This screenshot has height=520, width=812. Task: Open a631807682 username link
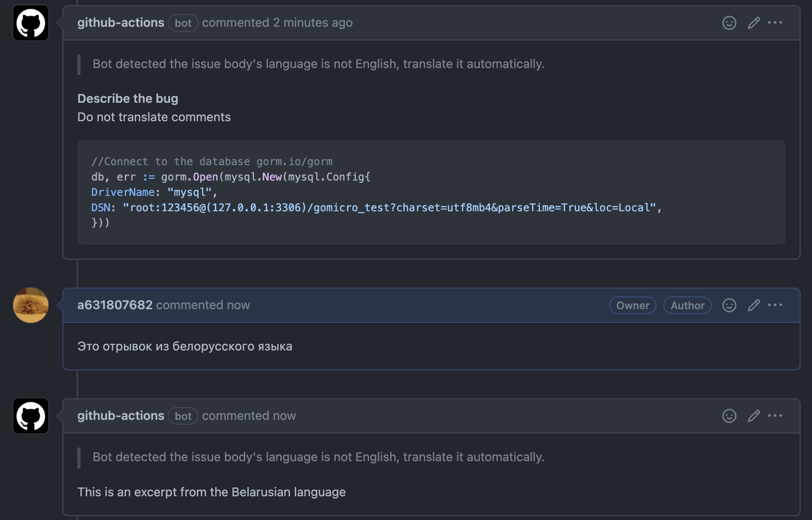click(115, 305)
